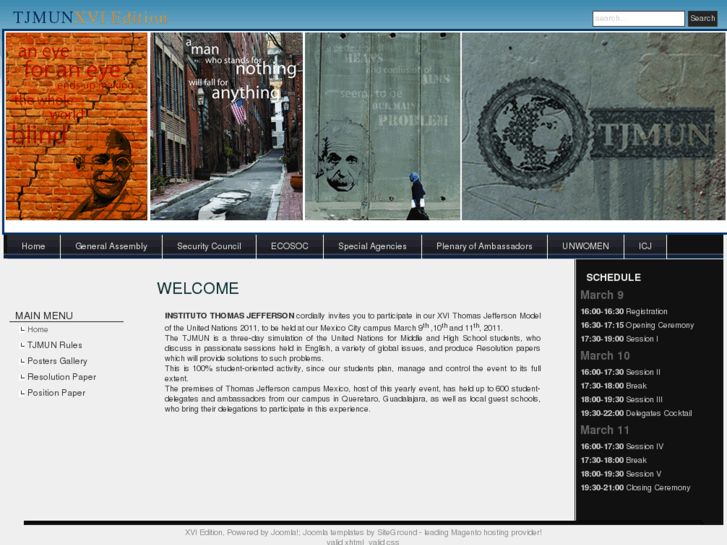Click the Search button
The image size is (727, 545).
[702, 19]
